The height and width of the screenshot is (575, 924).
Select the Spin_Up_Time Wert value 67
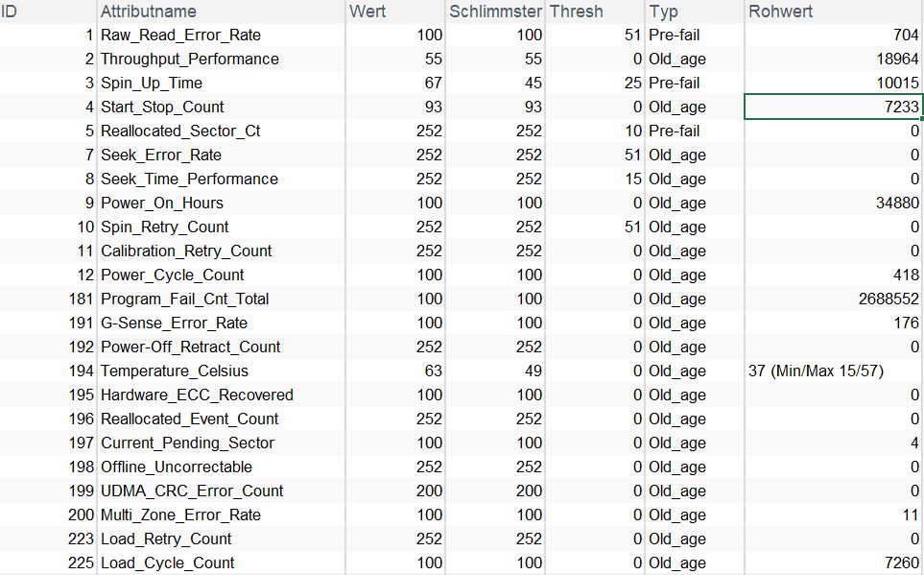(x=433, y=84)
